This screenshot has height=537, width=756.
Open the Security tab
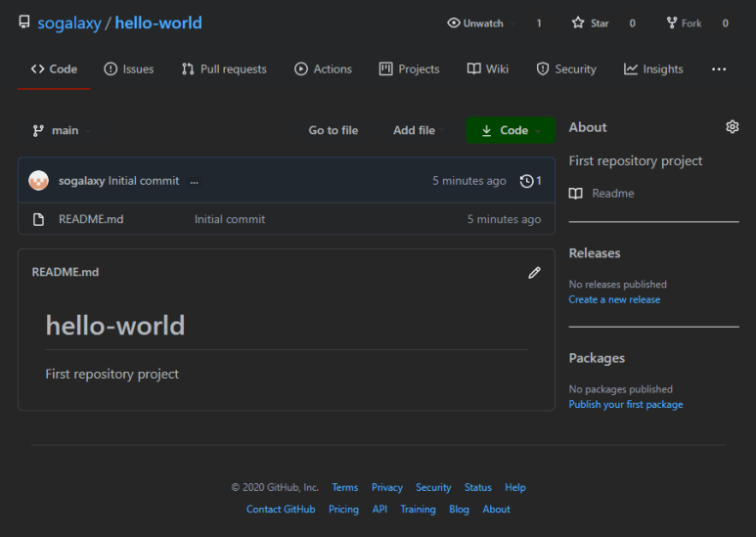click(566, 68)
